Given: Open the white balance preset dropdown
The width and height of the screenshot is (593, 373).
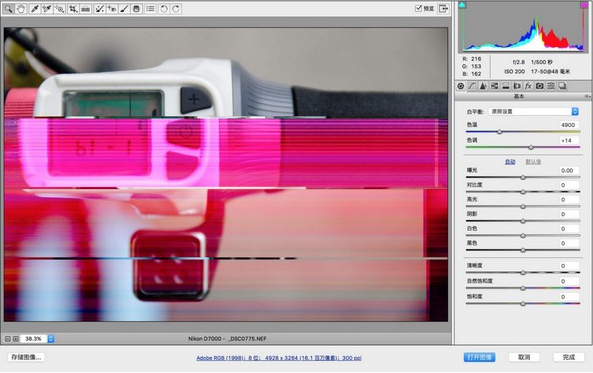Looking at the screenshot, I should click(534, 112).
